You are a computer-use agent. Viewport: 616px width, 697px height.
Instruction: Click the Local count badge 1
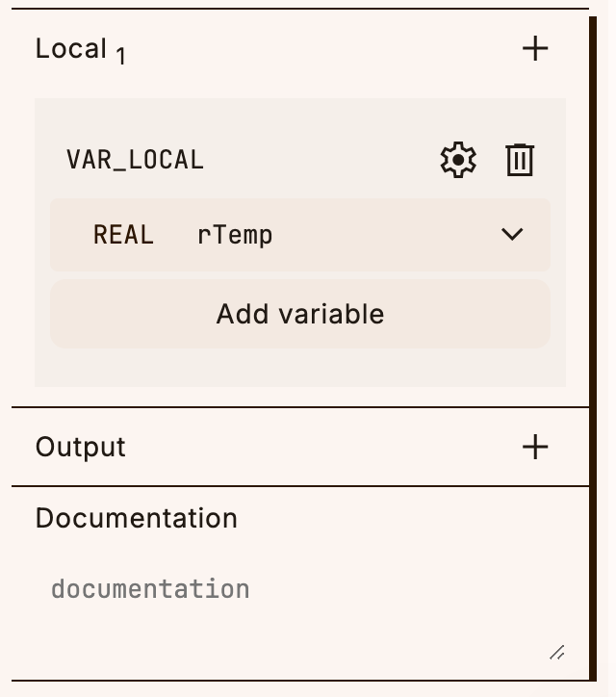tap(120, 57)
